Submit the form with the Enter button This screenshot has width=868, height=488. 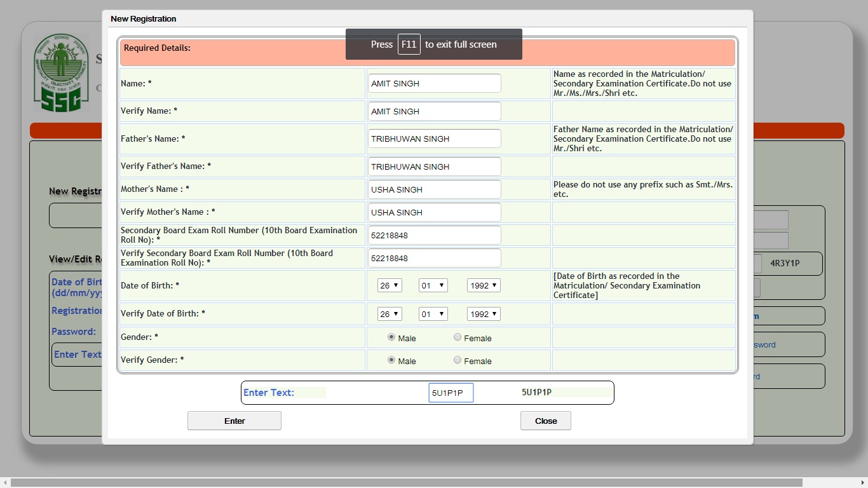234,421
